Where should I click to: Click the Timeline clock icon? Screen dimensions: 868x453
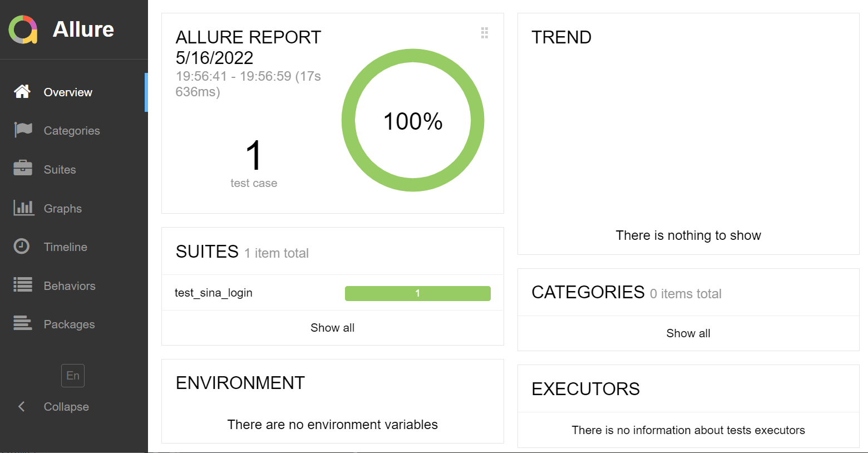pyautogui.click(x=22, y=247)
